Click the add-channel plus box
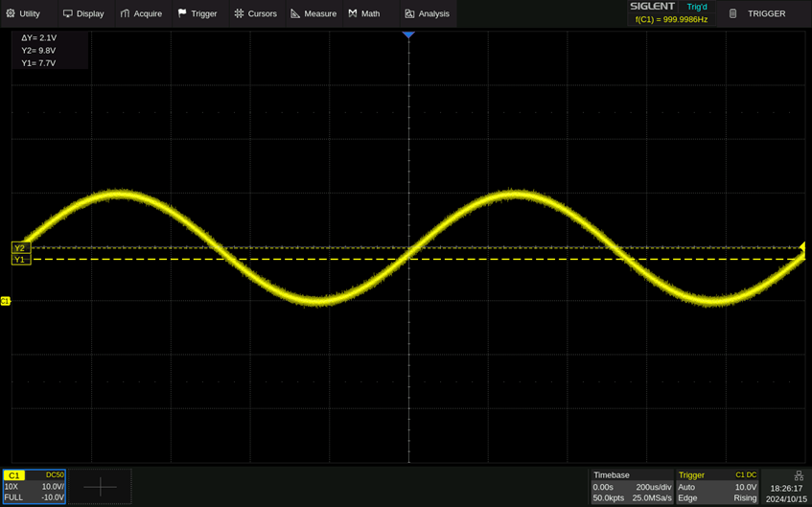 pos(100,487)
